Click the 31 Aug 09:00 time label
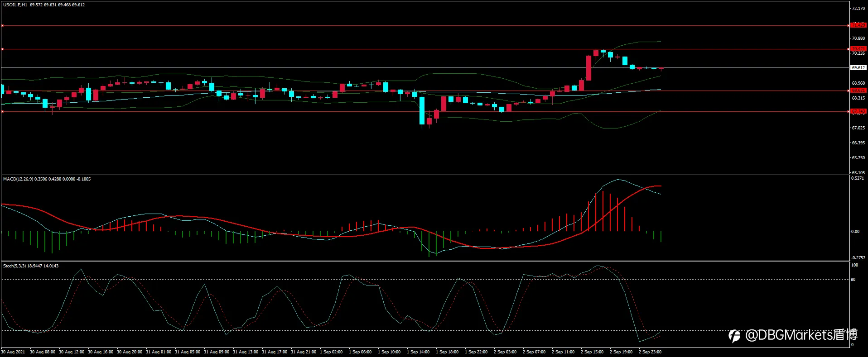 coord(217,352)
